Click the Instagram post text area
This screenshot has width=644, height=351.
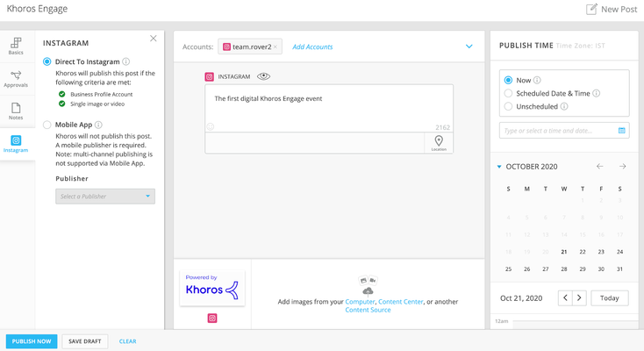point(329,109)
